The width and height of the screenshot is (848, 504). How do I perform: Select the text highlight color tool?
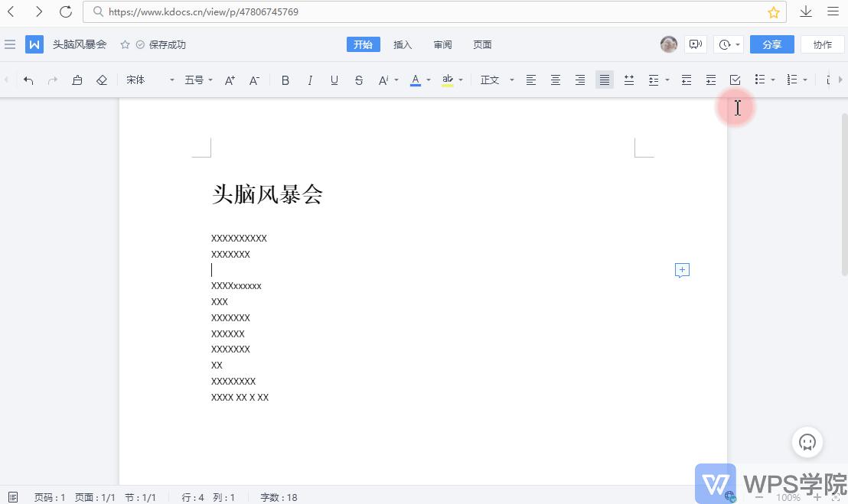(448, 80)
